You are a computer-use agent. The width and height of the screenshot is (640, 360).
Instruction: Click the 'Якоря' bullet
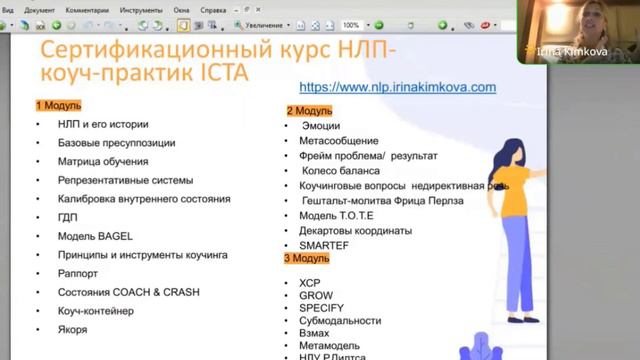click(x=72, y=330)
